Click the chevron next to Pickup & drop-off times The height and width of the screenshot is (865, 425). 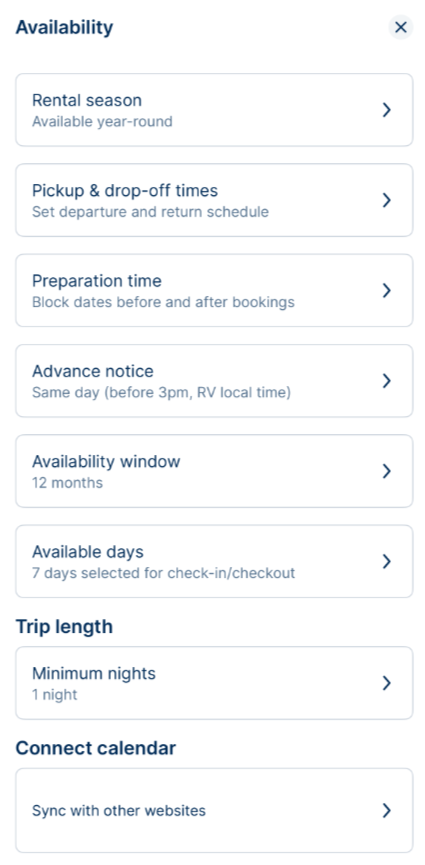click(x=387, y=200)
